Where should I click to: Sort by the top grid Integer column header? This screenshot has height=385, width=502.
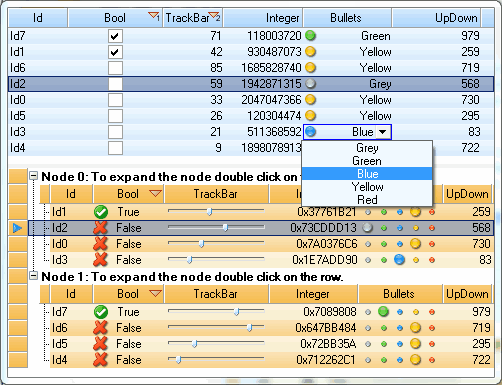tap(263, 18)
